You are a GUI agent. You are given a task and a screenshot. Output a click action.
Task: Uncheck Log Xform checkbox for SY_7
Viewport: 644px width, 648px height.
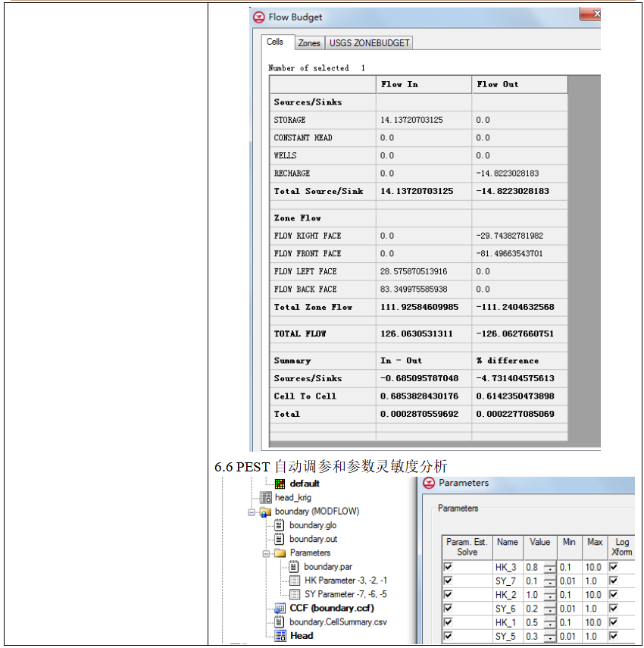[614, 581]
